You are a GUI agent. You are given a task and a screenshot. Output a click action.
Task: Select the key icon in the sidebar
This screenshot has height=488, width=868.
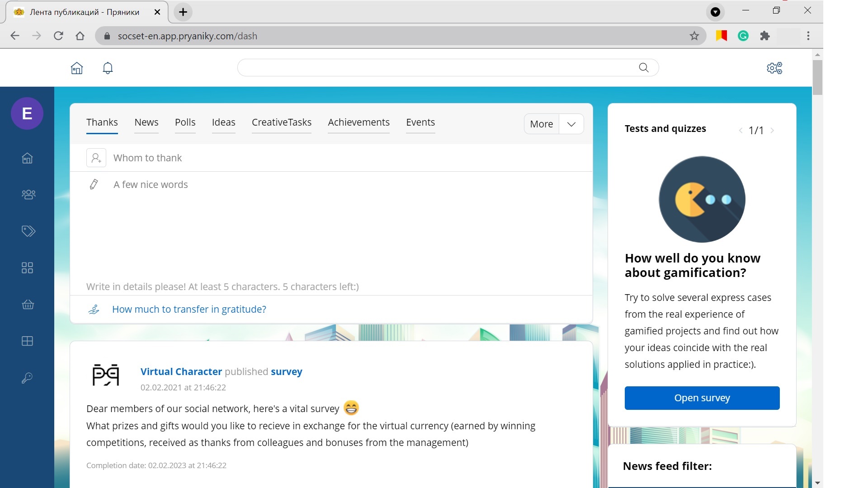[27, 378]
